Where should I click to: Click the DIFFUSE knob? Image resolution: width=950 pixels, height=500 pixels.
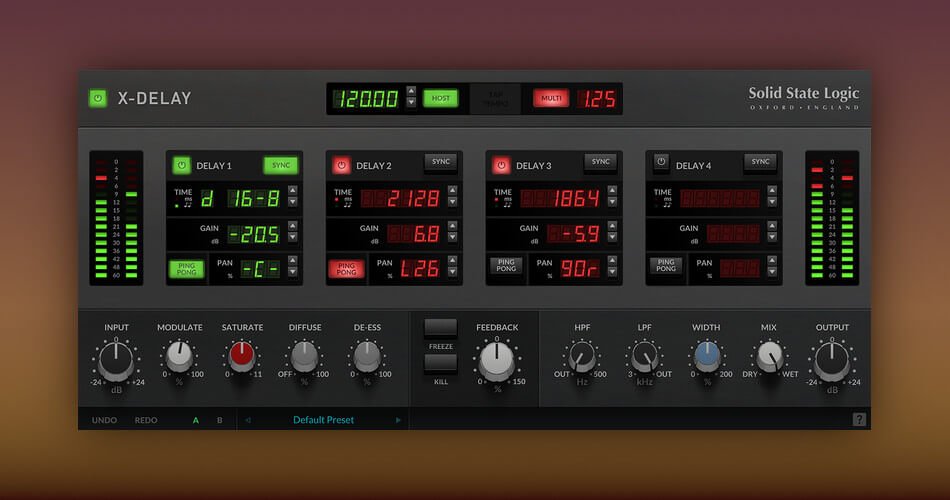pos(304,356)
